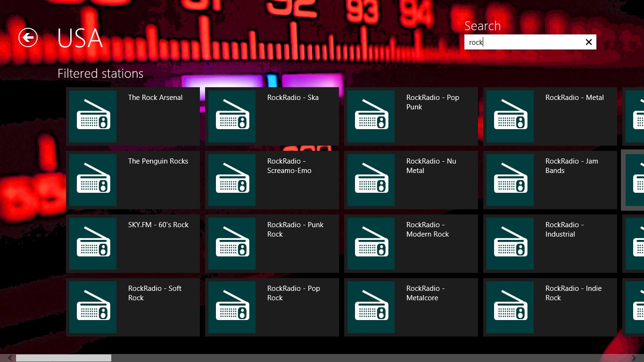
Task: Choose the RockRadio - Industrial station
Action: [x=550, y=244]
